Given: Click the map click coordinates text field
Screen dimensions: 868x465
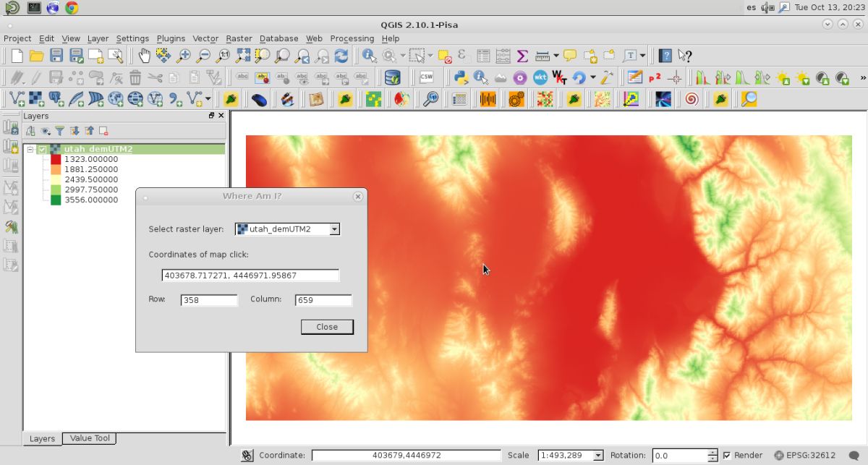Looking at the screenshot, I should (250, 276).
